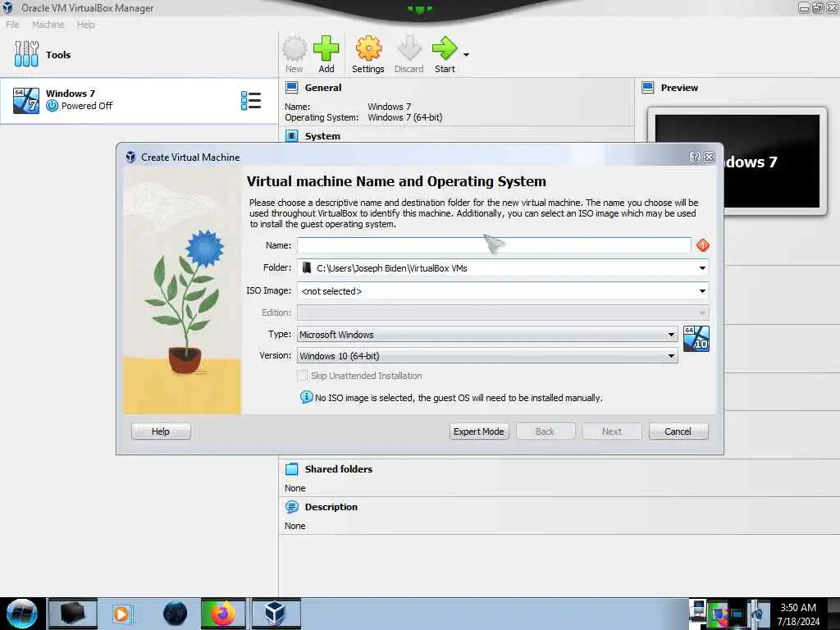Click the Help button in the dialog
The width and height of the screenshot is (840, 630).
(161, 431)
